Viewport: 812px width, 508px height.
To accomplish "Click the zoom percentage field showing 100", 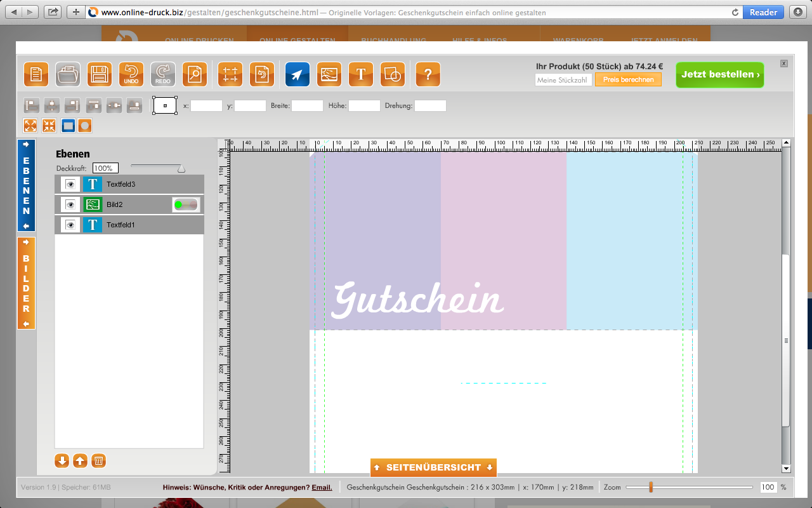I will (x=769, y=487).
